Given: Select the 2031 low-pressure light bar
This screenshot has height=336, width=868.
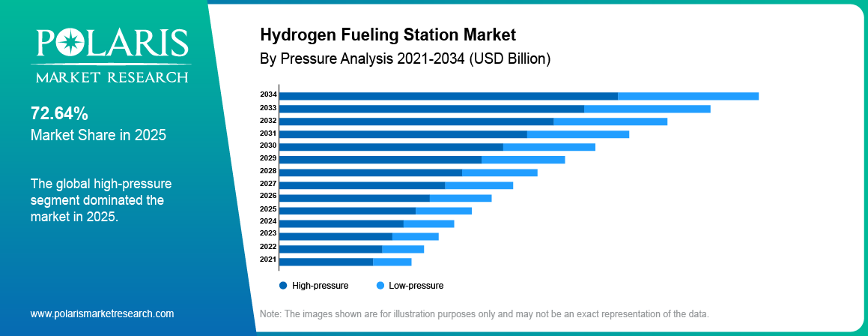Looking at the screenshot, I should [578, 134].
